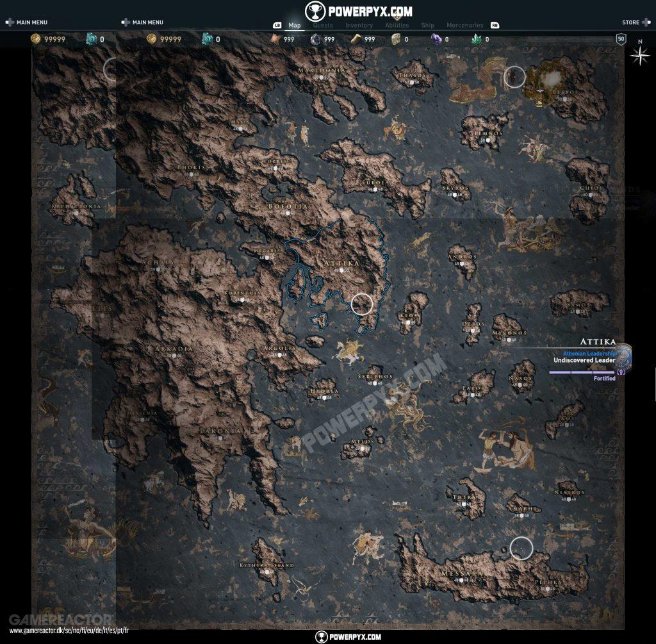Select the Malis region label

[240, 122]
